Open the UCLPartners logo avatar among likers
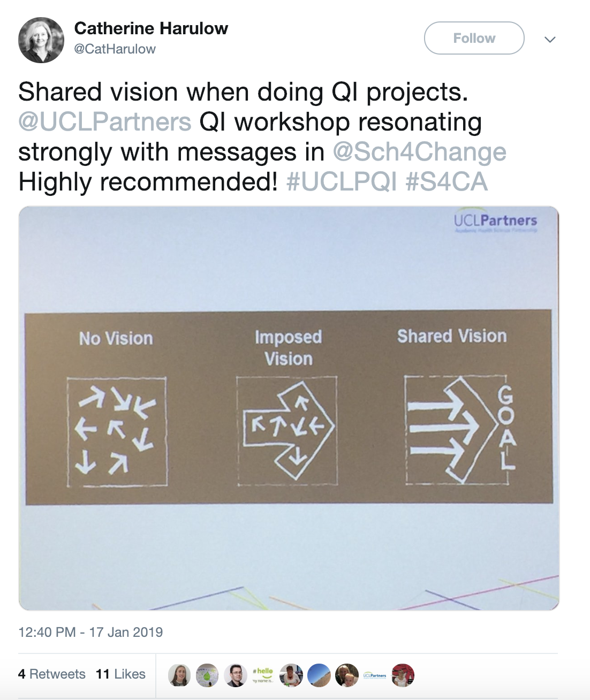This screenshot has height=700, width=590. [x=374, y=675]
